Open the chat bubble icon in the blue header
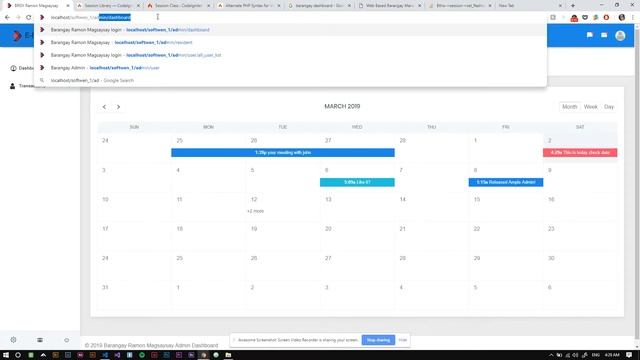This screenshot has height=360, width=640. (x=590, y=36)
